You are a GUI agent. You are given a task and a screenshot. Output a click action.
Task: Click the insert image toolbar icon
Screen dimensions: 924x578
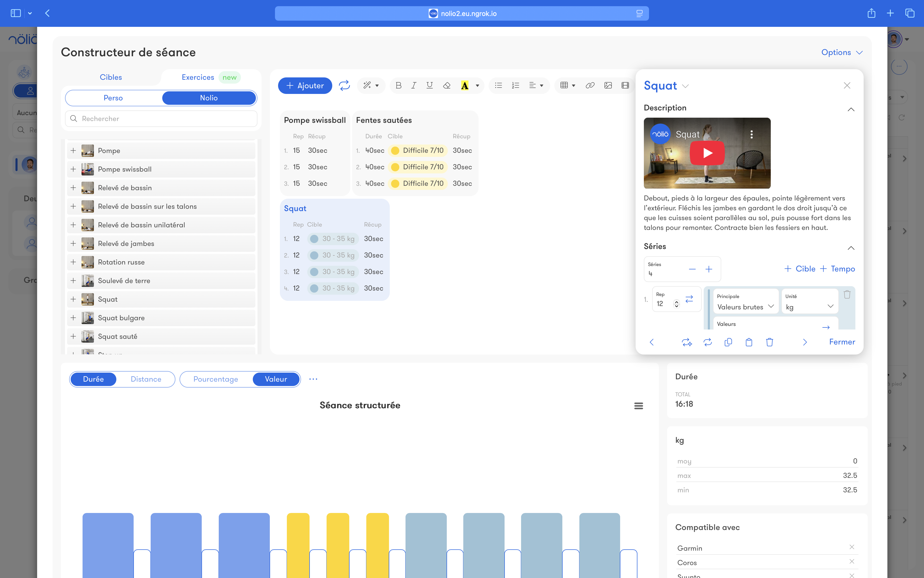[607, 85]
